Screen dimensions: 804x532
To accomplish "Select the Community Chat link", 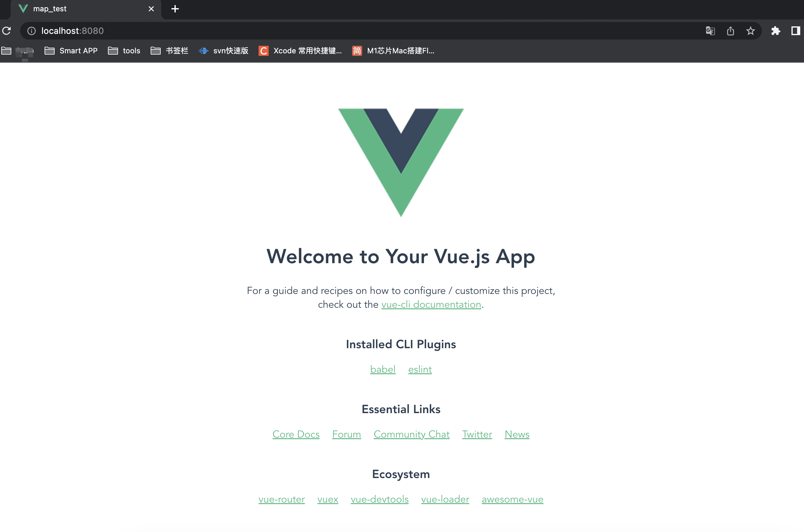I will coord(411,434).
